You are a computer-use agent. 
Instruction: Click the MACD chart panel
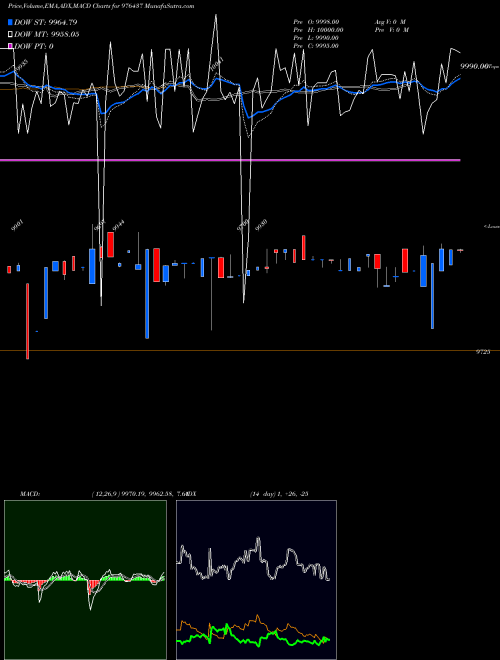click(x=85, y=580)
